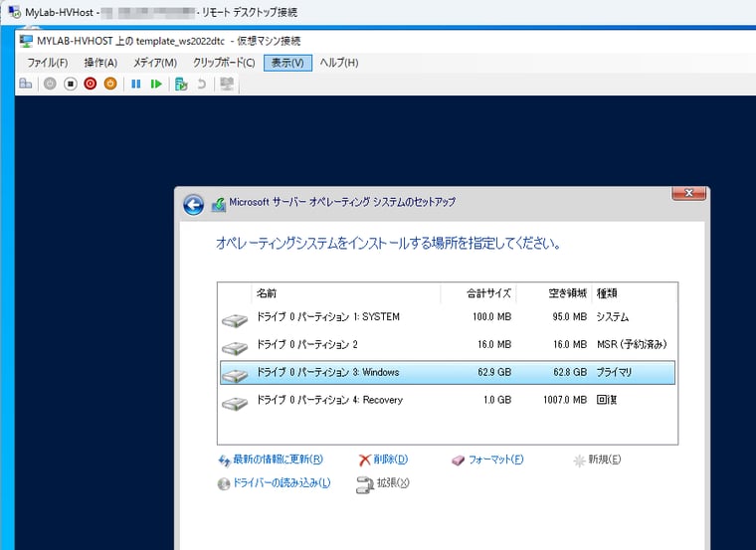Image resolution: width=756 pixels, height=550 pixels.
Task: Click 最新の情報に更新(R) link
Action: coord(279,459)
